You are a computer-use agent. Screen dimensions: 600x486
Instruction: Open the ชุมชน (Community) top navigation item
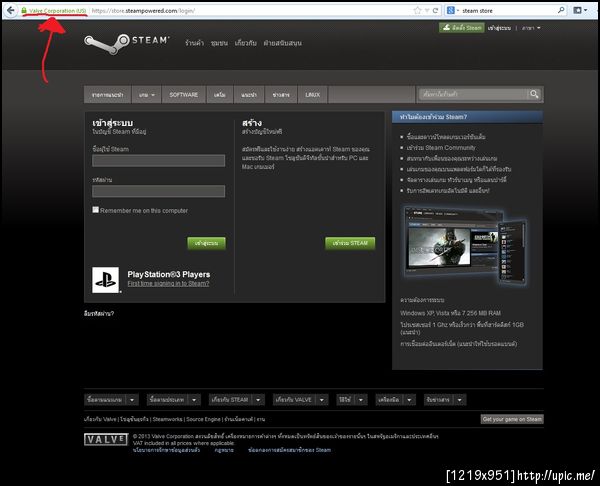[219, 43]
